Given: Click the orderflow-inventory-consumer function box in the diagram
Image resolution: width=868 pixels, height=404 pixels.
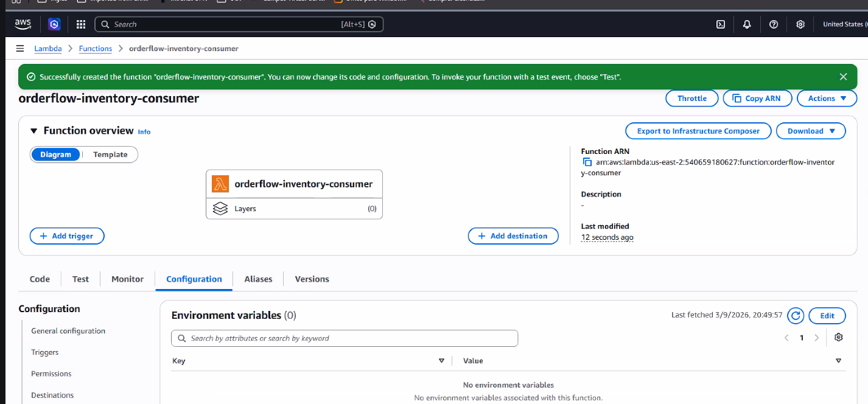Looking at the screenshot, I should pos(295,184).
